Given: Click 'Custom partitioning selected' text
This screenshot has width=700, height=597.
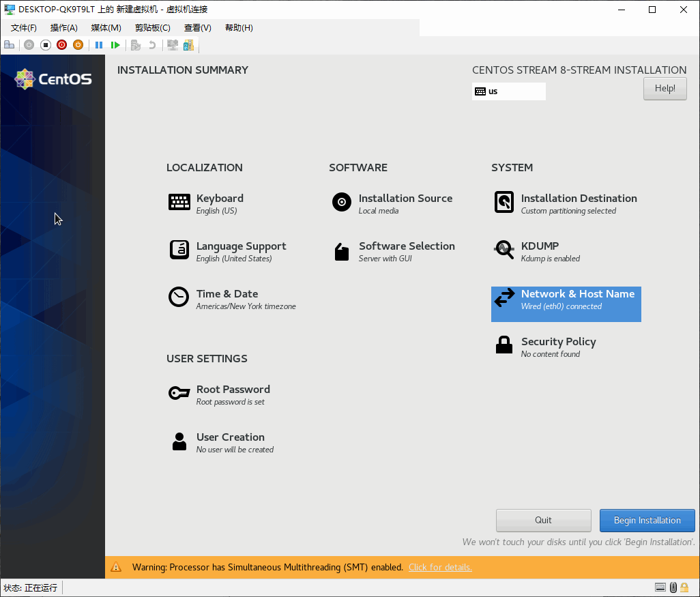Looking at the screenshot, I should (568, 211).
